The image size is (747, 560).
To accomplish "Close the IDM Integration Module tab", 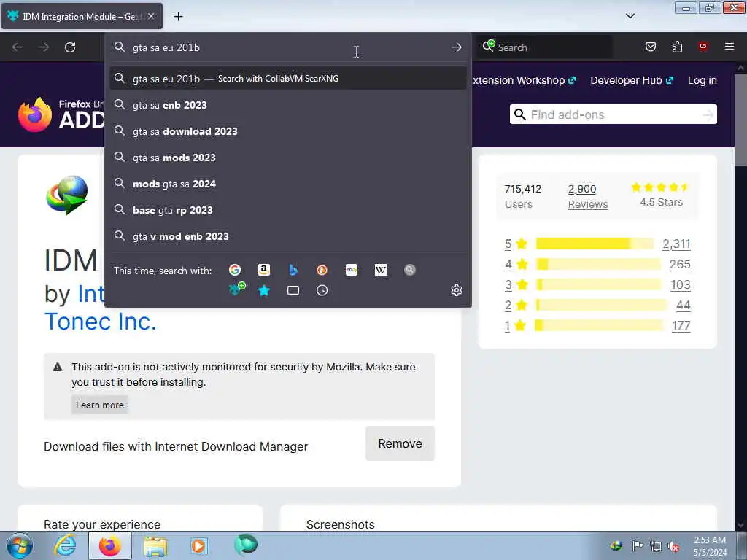I will (x=151, y=16).
